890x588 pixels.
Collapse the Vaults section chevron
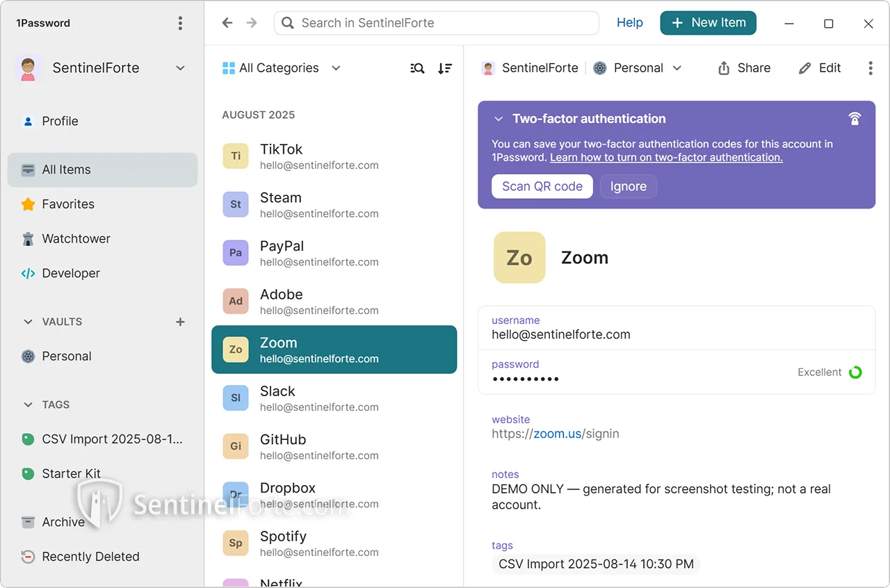[x=28, y=322]
